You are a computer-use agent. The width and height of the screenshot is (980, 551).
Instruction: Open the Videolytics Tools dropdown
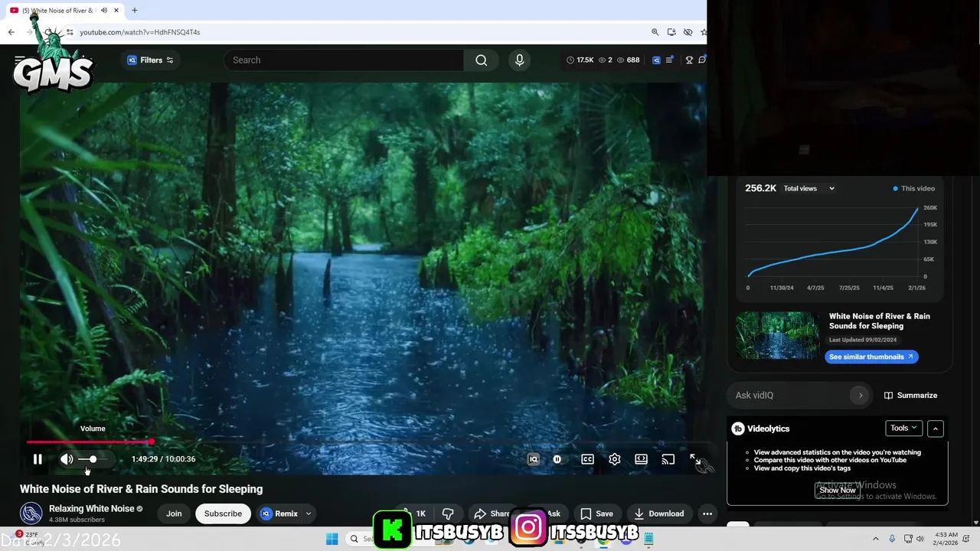pos(903,429)
